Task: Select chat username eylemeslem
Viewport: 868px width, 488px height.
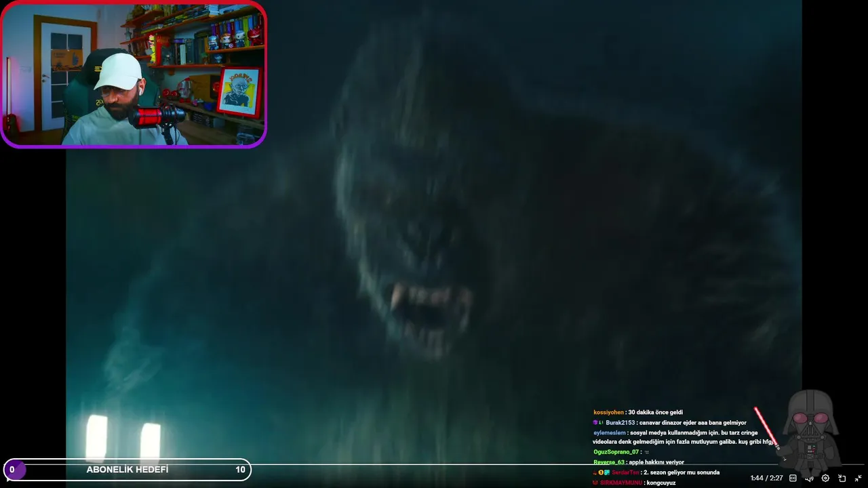Action: [610, 432]
